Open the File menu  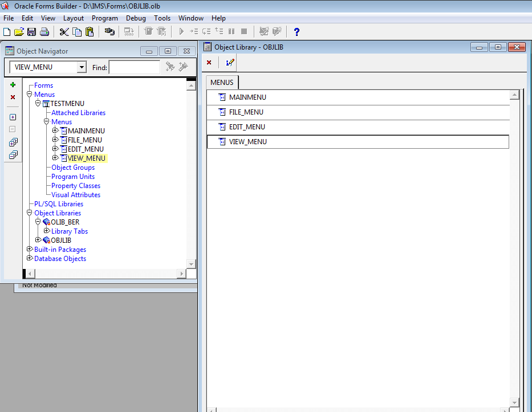9,18
